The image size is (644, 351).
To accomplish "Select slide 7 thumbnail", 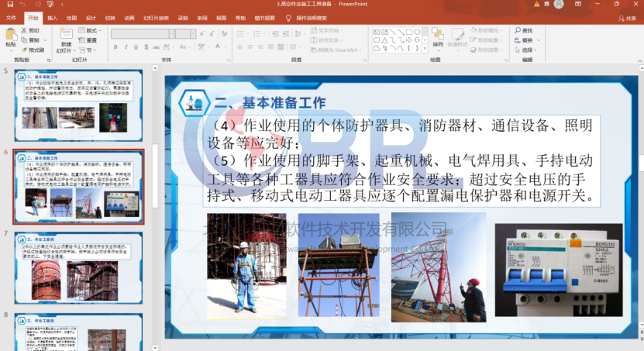I will point(78,268).
